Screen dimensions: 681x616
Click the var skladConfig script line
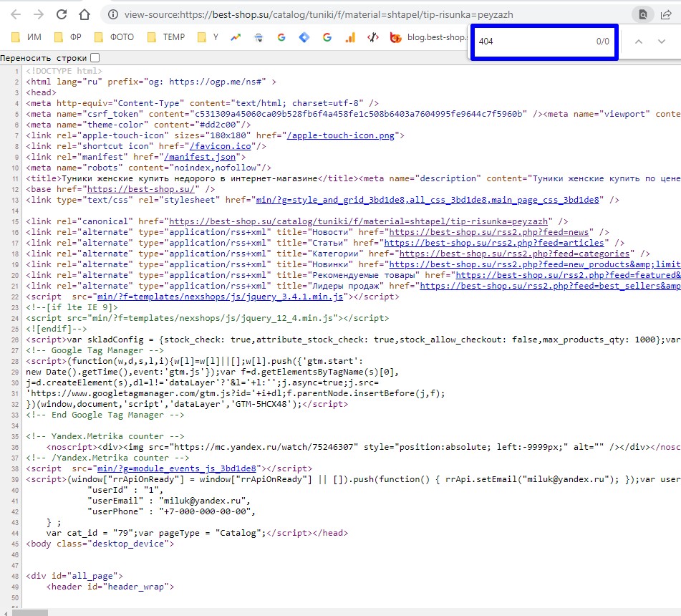click(353, 340)
